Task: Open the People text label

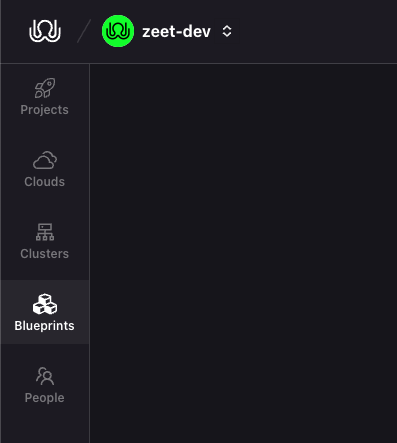Action: [x=45, y=398]
